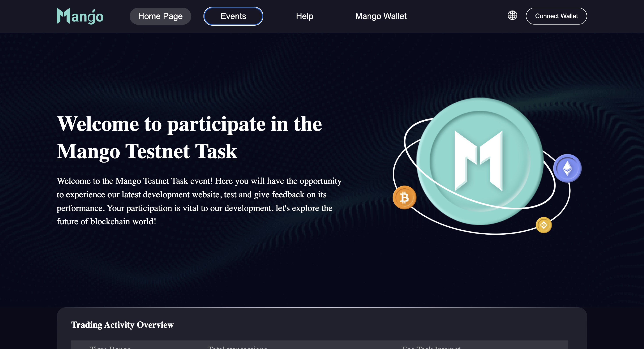Go to the Home Page tab
Image resolution: width=644 pixels, height=349 pixels.
160,16
